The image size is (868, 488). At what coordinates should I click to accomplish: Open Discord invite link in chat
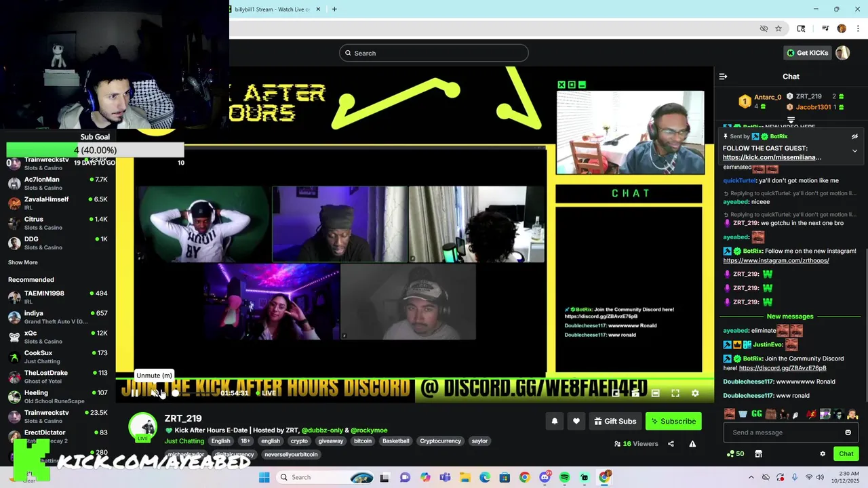[x=783, y=368]
